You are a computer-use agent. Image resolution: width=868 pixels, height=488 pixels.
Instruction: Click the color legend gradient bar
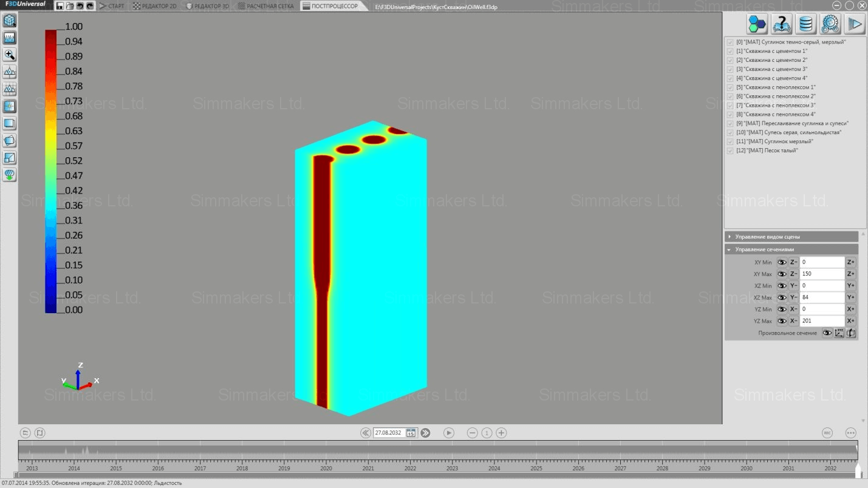(50, 171)
